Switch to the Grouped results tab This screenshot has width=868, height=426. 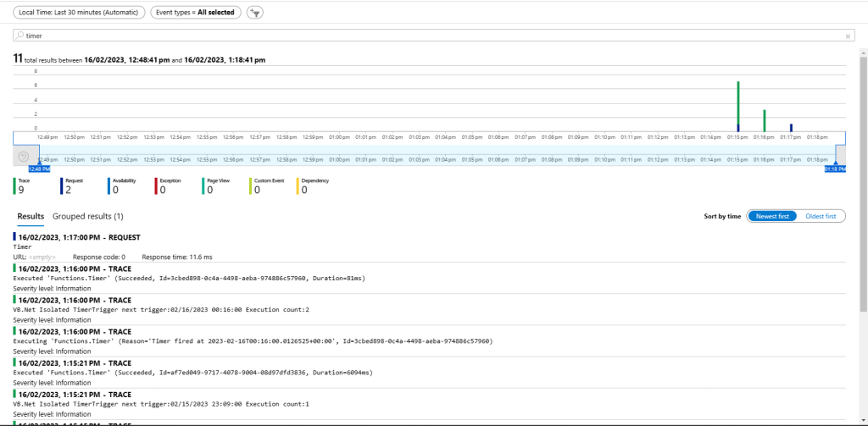tap(87, 217)
